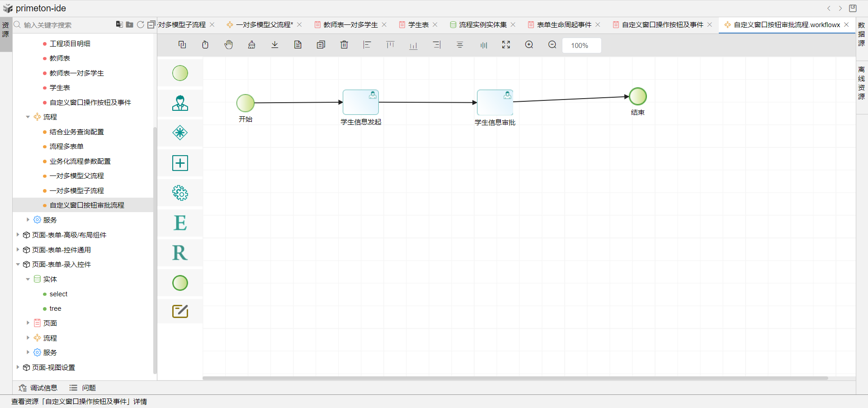
Task: Click the canvas horizontal scrollbar
Action: pos(515,378)
